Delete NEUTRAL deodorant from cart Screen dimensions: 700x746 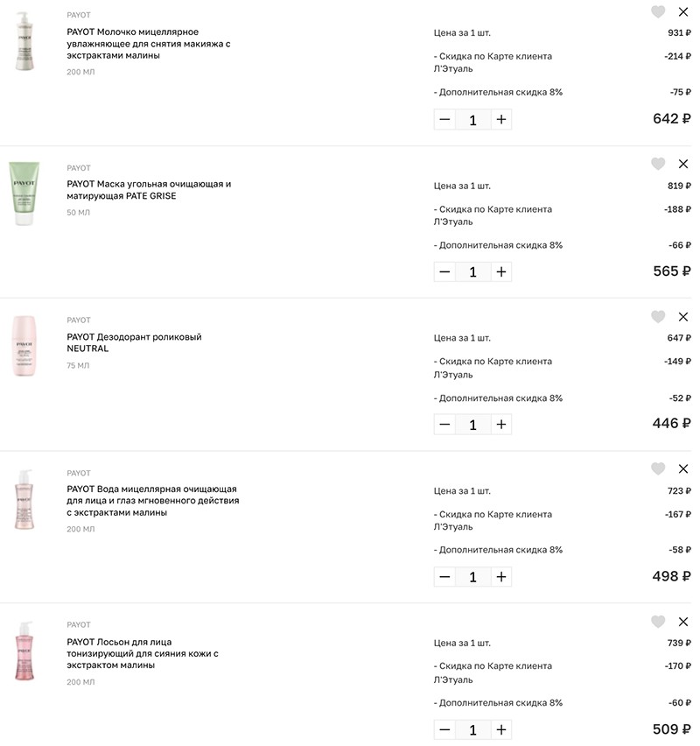click(683, 317)
